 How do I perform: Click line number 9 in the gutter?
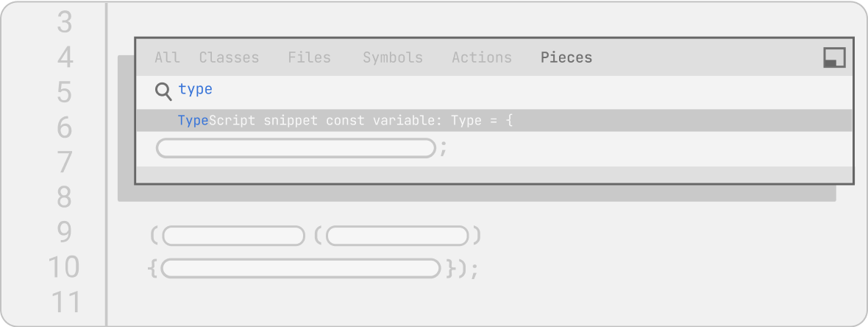point(65,232)
